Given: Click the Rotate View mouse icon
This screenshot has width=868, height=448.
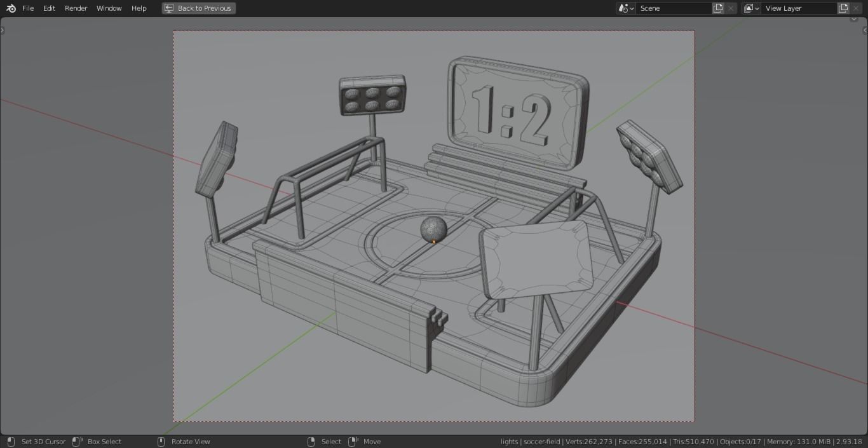Looking at the screenshot, I should pyautogui.click(x=161, y=442).
